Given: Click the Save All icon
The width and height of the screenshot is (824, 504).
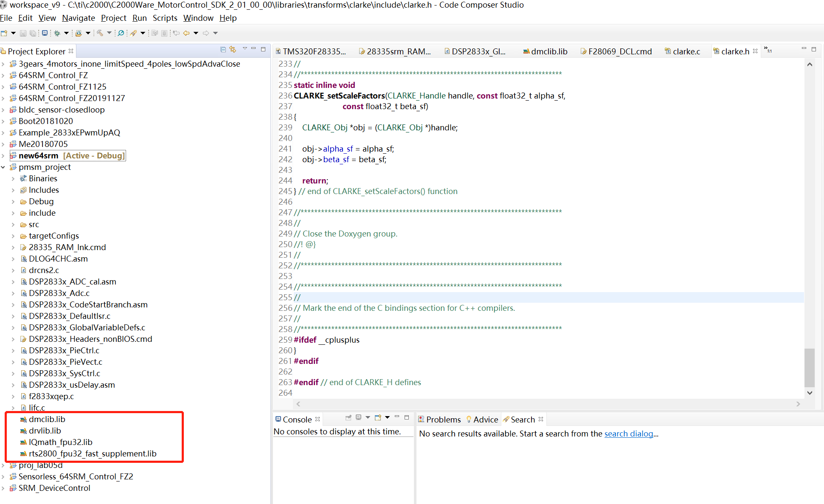Looking at the screenshot, I should pyautogui.click(x=33, y=33).
